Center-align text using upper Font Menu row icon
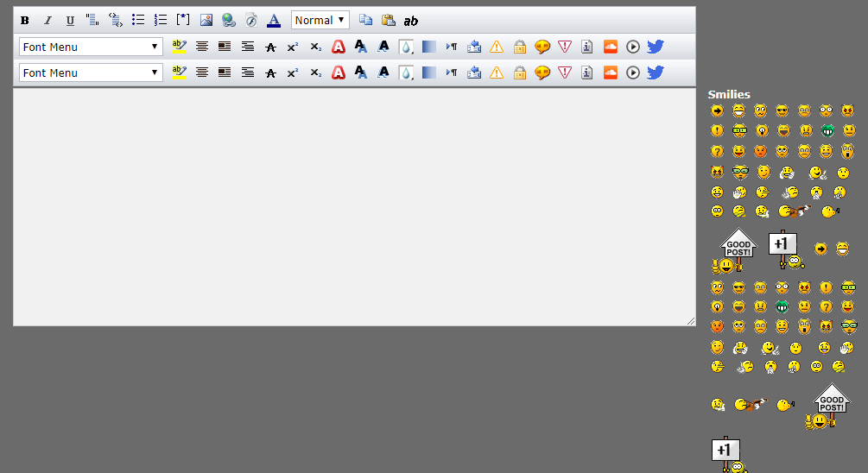The image size is (868, 473). pyautogui.click(x=202, y=47)
